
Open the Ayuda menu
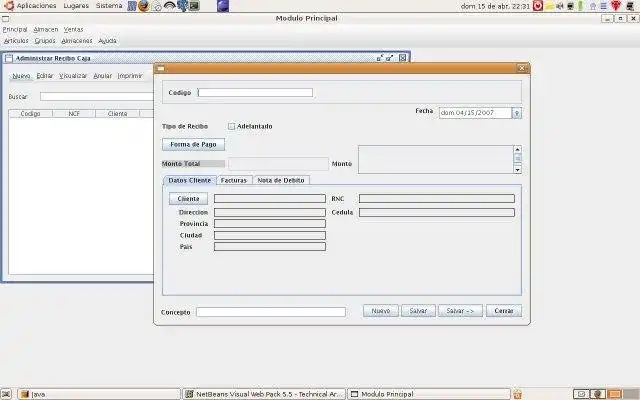(x=107, y=41)
